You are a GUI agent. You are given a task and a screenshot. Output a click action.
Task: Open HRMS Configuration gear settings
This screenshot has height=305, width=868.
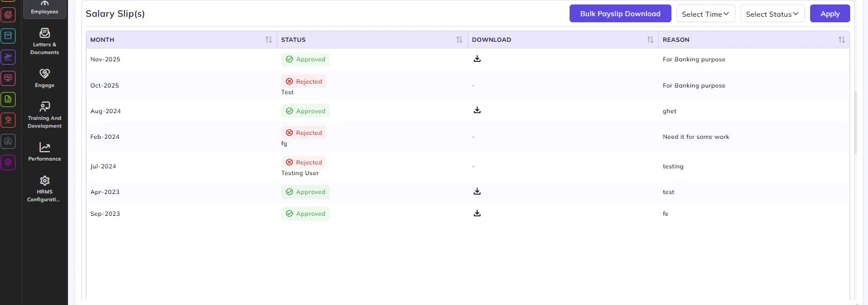coord(45,188)
